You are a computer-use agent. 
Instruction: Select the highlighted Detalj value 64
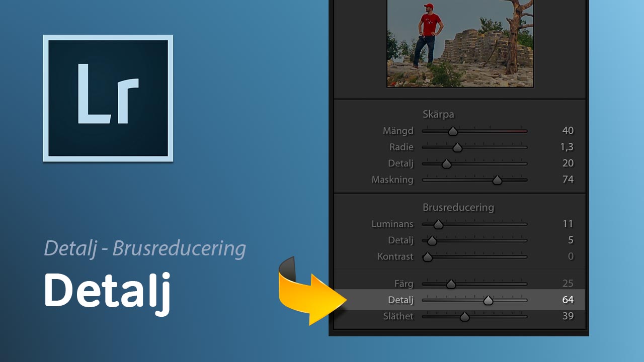point(568,300)
